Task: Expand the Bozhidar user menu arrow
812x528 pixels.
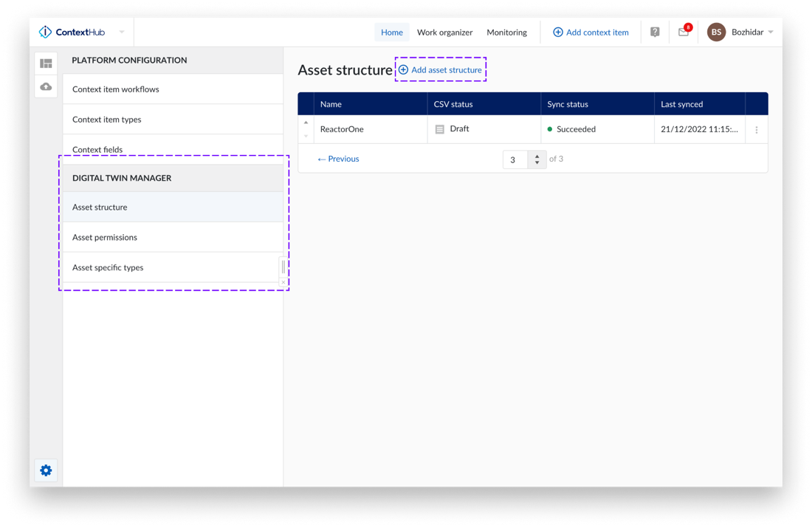Action: (771, 32)
